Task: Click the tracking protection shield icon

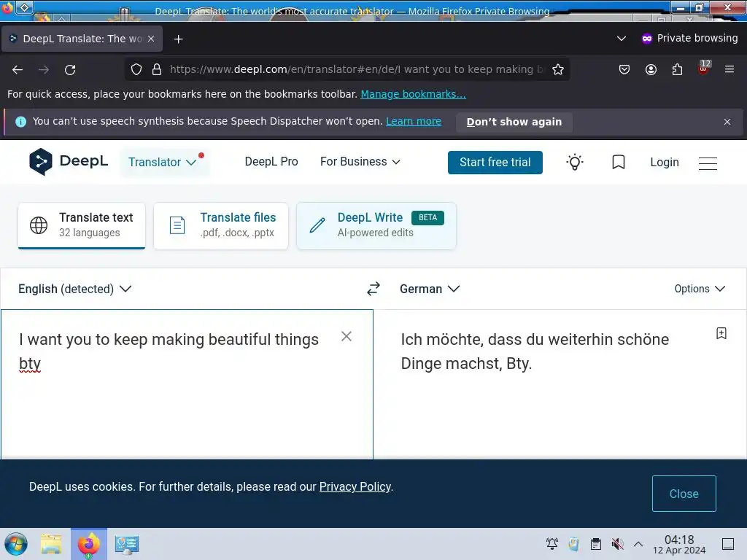Action: 136,69
